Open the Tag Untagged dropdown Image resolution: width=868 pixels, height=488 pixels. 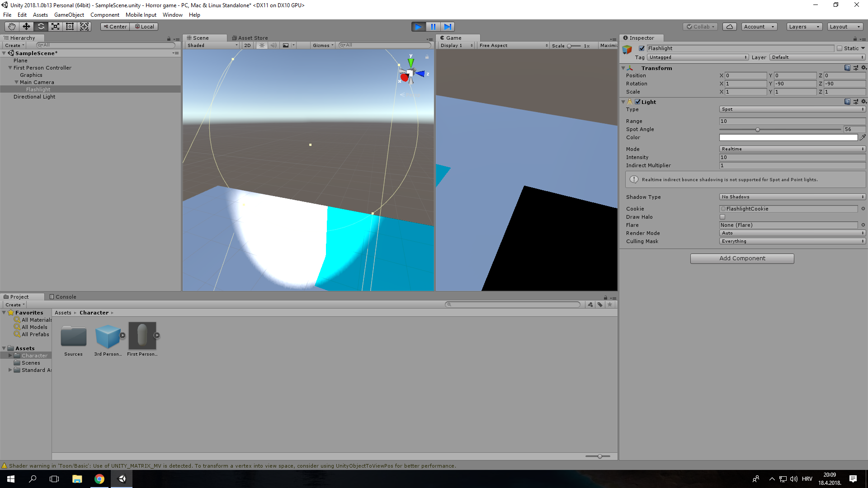click(698, 57)
